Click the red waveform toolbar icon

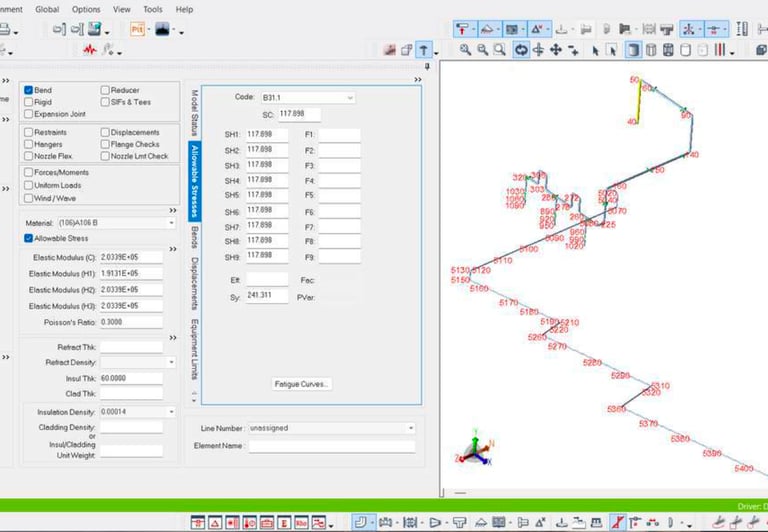tap(89, 49)
